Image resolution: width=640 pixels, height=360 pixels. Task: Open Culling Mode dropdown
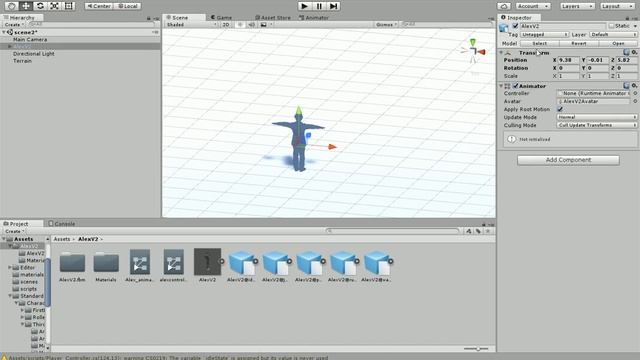(x=597, y=125)
